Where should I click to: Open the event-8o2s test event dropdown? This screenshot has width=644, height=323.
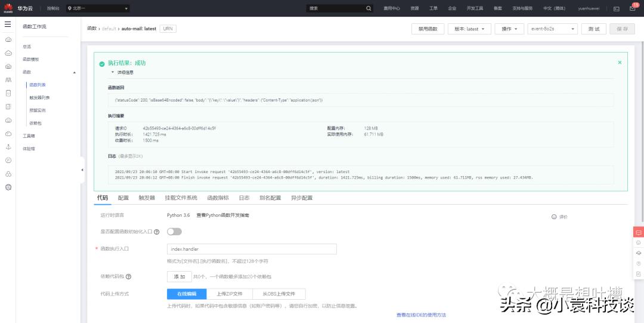pos(552,29)
